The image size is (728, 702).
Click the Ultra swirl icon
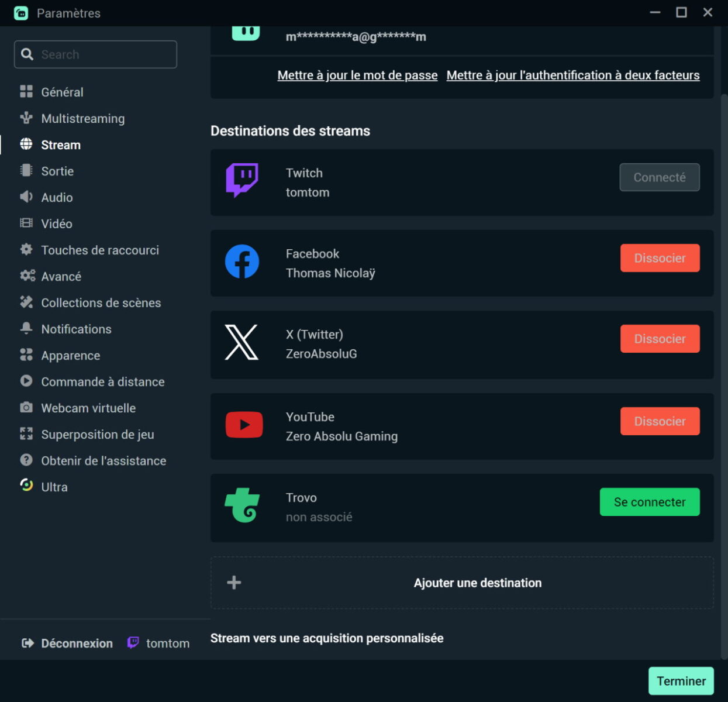coord(26,485)
